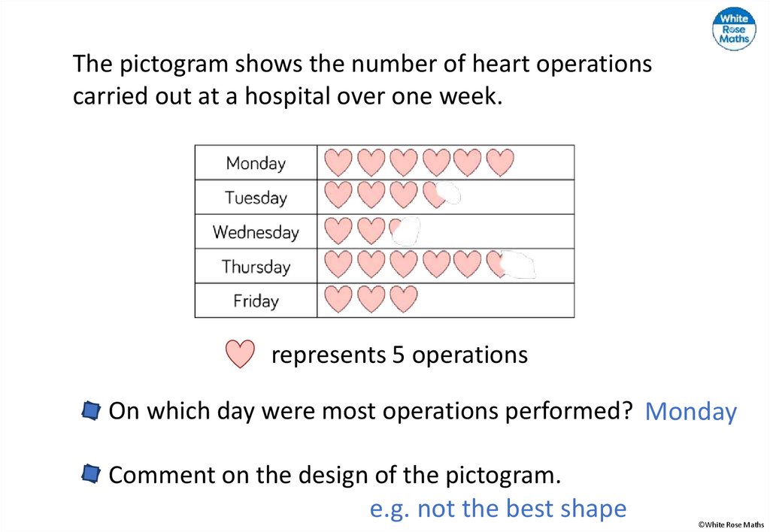This screenshot has width=770, height=532.
Task: Click the legend heart beside 'represents 5 operations'
Action: click(240, 354)
